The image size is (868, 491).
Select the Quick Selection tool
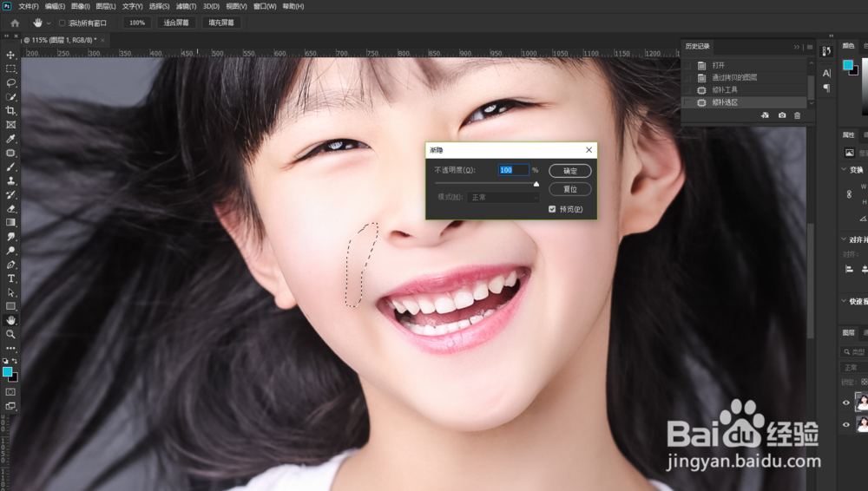[x=10, y=97]
